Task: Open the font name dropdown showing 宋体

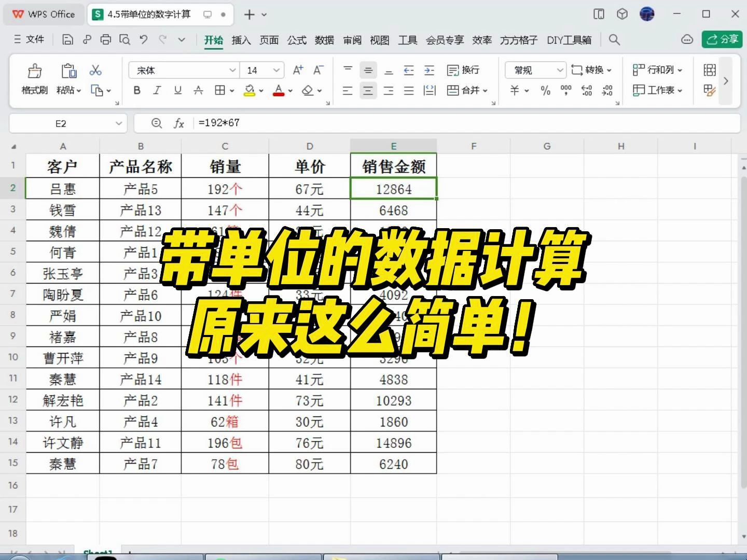Action: (x=232, y=70)
